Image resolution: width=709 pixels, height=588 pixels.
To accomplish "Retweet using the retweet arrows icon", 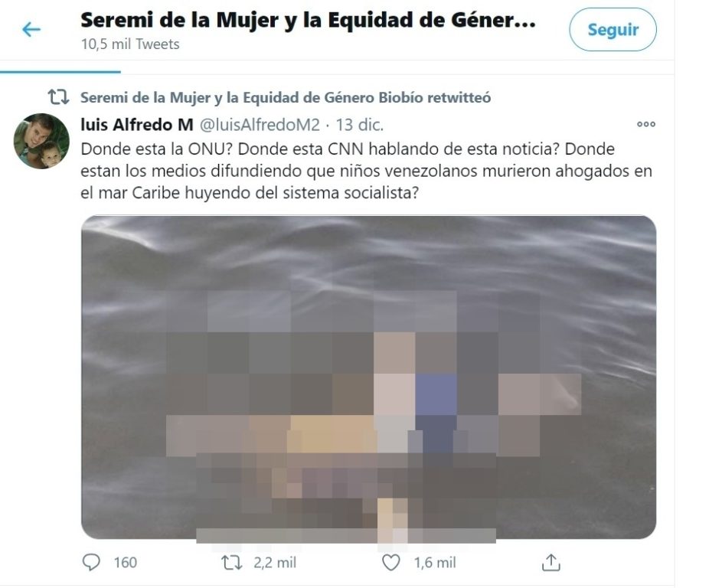I will (x=231, y=562).
